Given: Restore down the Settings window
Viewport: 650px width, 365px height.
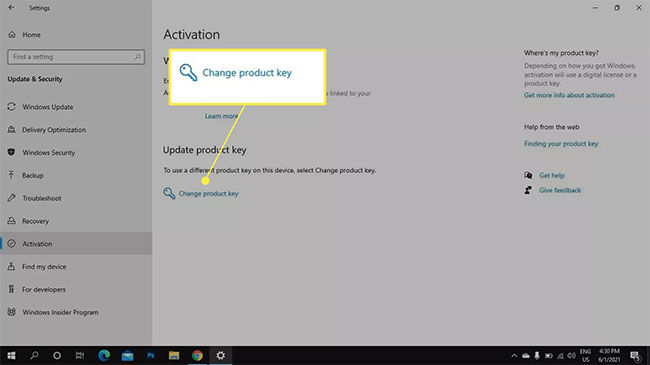Looking at the screenshot, I should coord(617,8).
